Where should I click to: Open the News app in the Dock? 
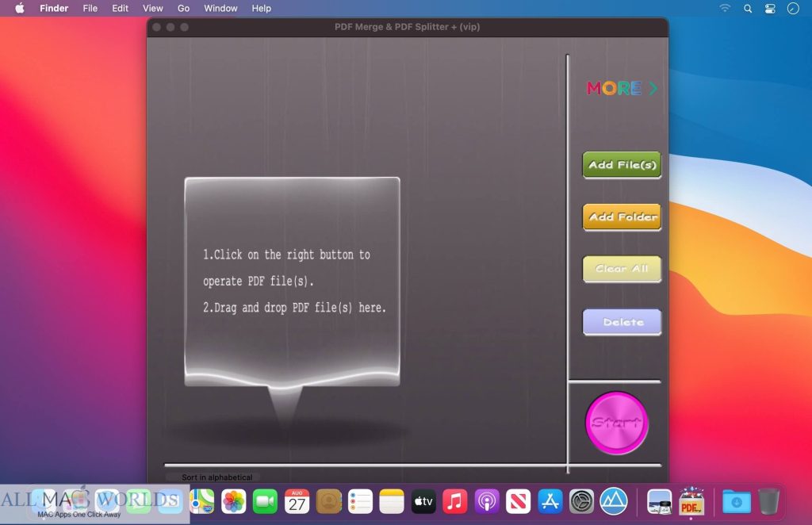pyautogui.click(x=519, y=501)
